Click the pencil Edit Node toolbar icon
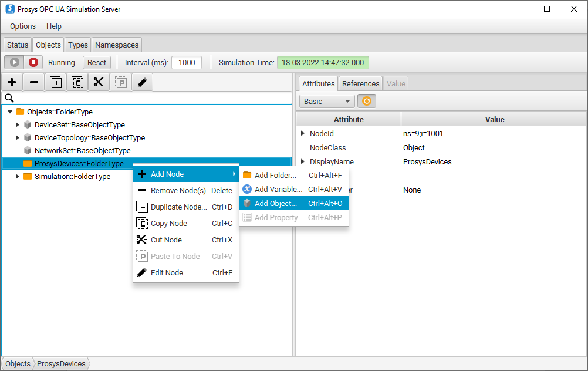The height and width of the screenshot is (371, 588). point(142,82)
